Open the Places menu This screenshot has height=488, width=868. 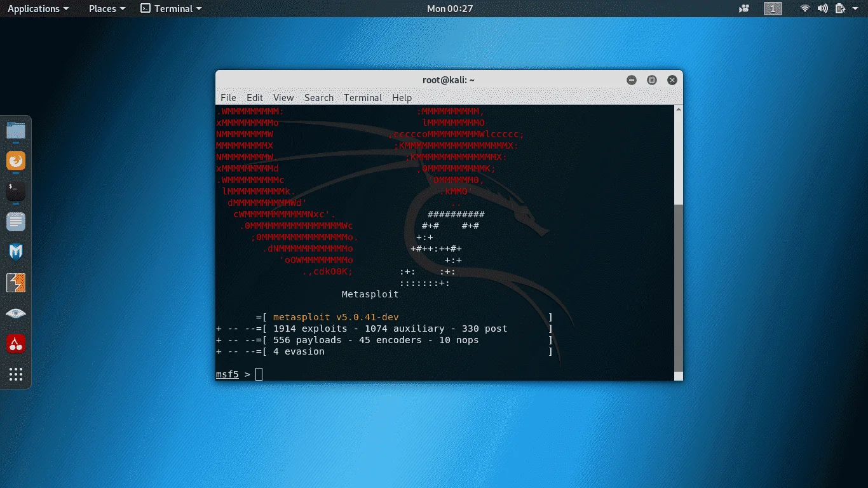pyautogui.click(x=107, y=9)
